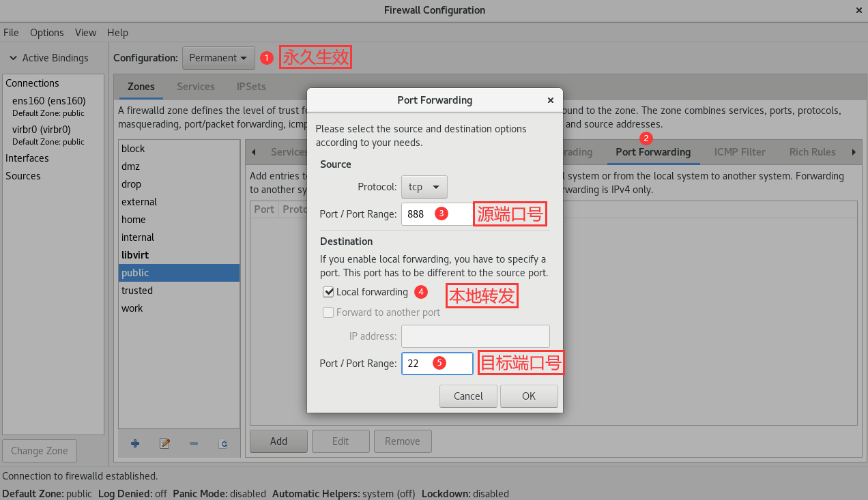Select the internal zone

pos(179,237)
